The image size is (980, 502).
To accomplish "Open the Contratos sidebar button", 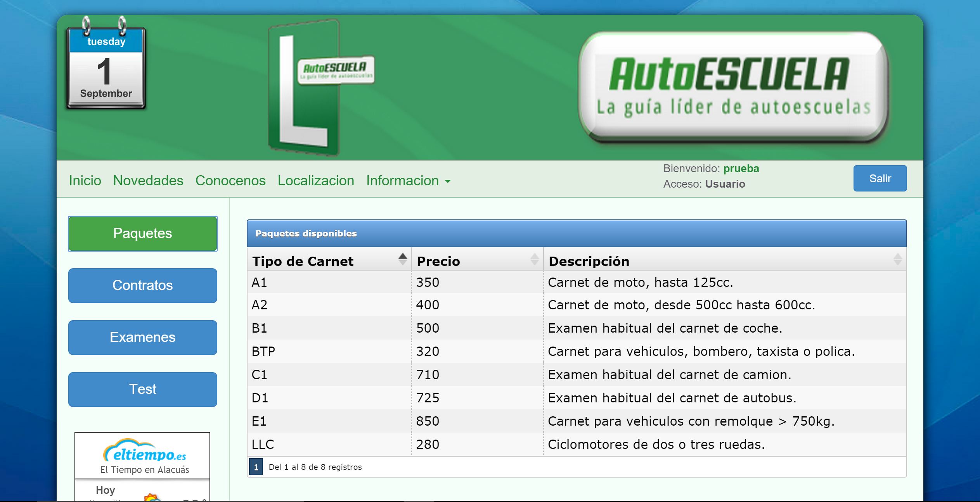I will tap(143, 285).
